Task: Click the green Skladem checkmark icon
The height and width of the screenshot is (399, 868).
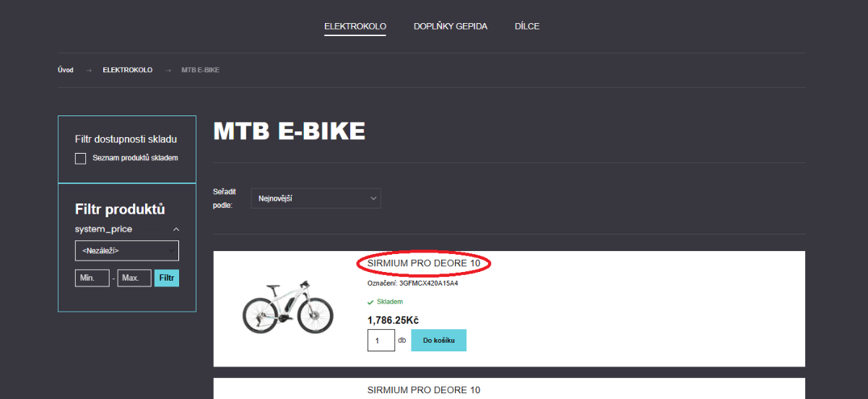Action: pyautogui.click(x=370, y=302)
